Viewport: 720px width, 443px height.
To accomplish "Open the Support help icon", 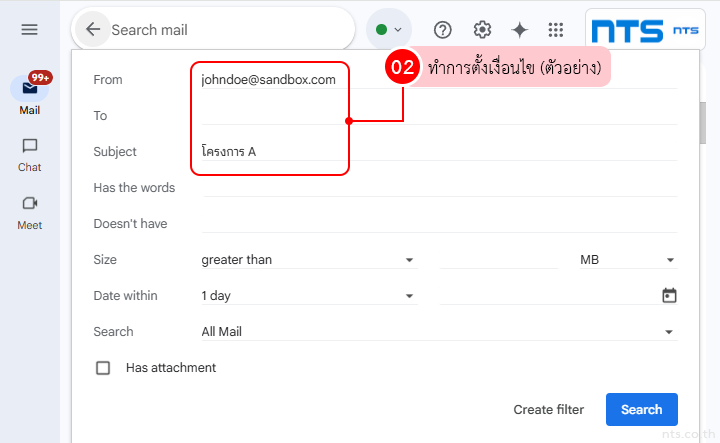I will click(x=443, y=30).
